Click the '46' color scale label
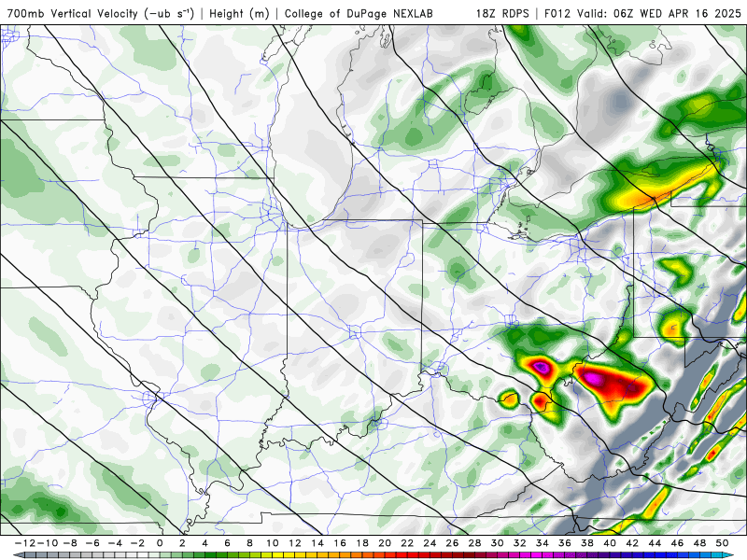 tap(678, 543)
